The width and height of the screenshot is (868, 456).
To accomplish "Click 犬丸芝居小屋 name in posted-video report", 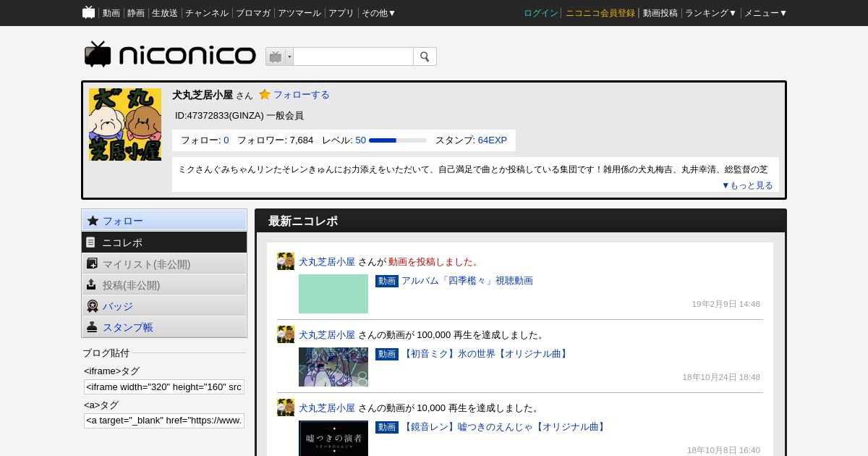I will coord(327,262).
